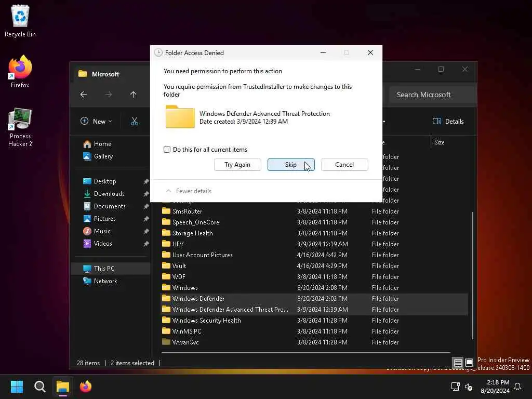The image size is (532, 399).
Task: Select the Windows Defender folder
Action: (314, 299)
